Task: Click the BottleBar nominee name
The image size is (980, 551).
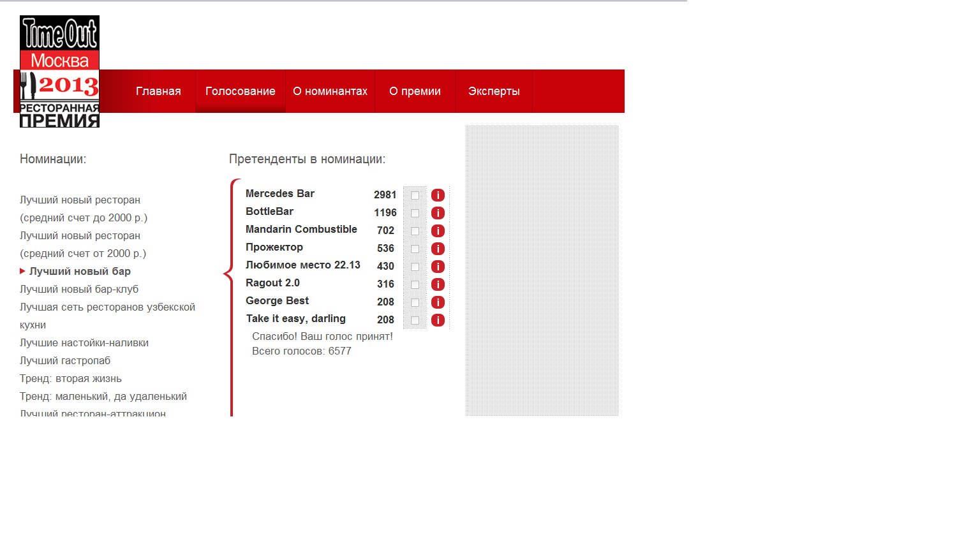Action: point(270,211)
